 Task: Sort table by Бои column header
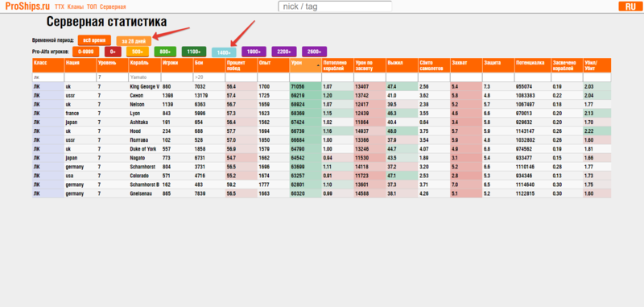coord(209,65)
